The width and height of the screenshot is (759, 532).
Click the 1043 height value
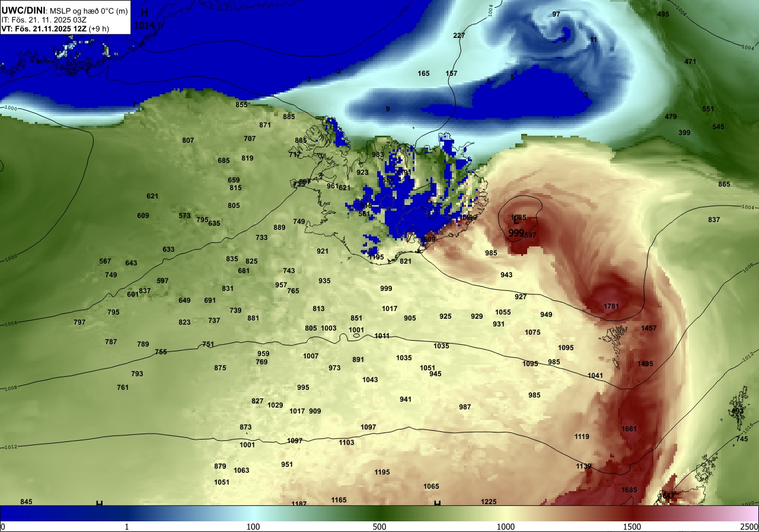click(x=370, y=380)
